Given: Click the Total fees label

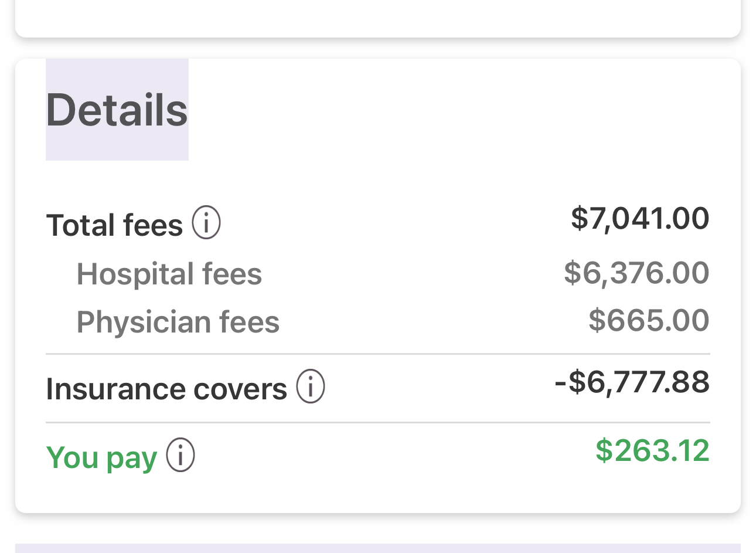Looking at the screenshot, I should click(x=115, y=225).
